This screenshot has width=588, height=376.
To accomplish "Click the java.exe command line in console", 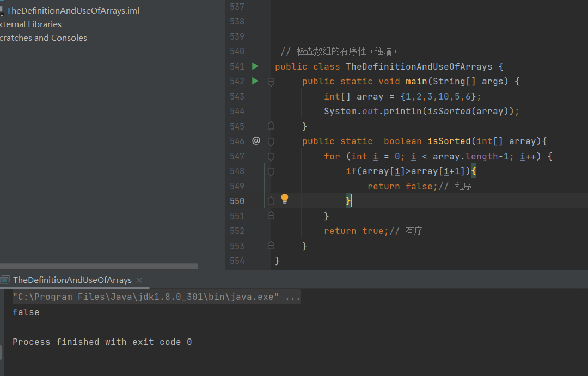I will (x=156, y=297).
